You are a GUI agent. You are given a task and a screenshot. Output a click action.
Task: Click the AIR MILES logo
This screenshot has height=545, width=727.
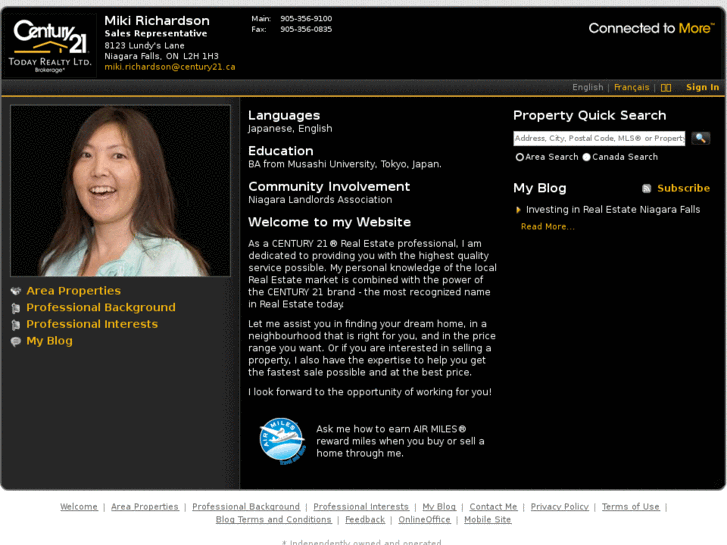(x=281, y=440)
